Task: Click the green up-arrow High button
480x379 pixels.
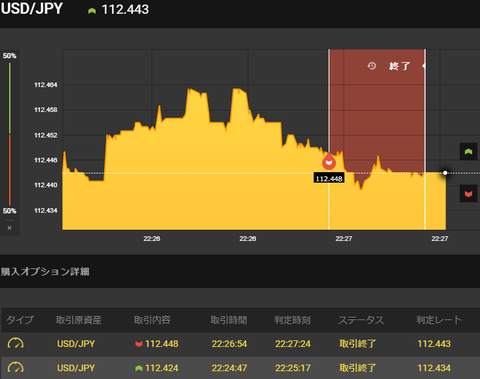Action: coord(468,152)
